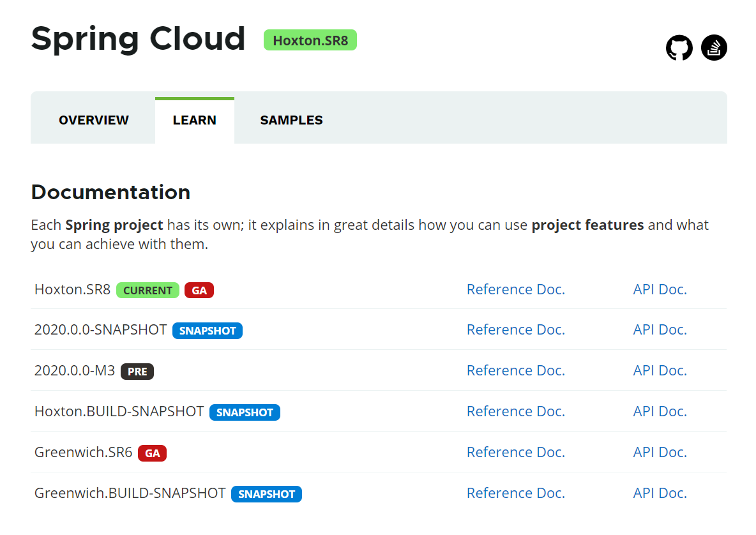Select the LEARN tab

click(194, 120)
